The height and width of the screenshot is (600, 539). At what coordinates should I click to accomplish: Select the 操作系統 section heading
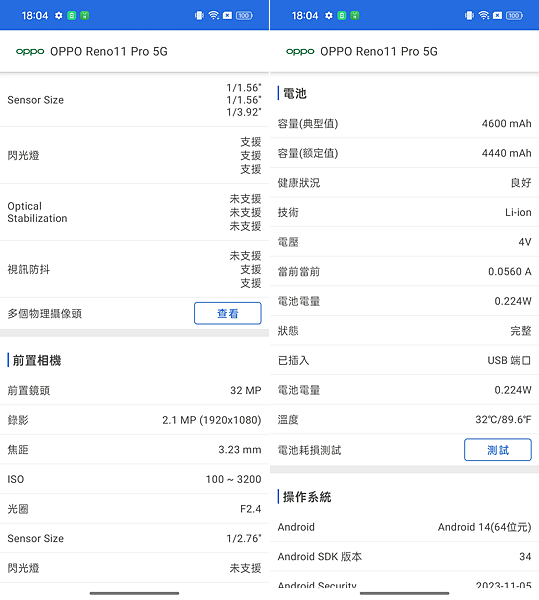tap(307, 497)
